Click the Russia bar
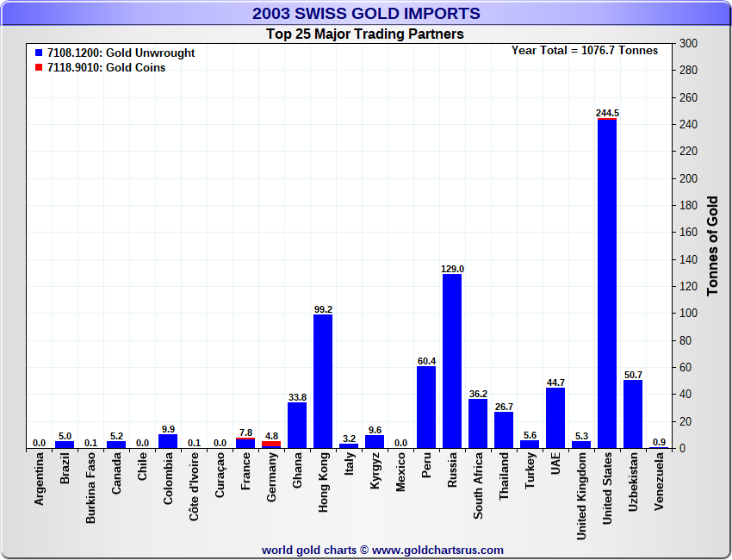 tap(452, 362)
